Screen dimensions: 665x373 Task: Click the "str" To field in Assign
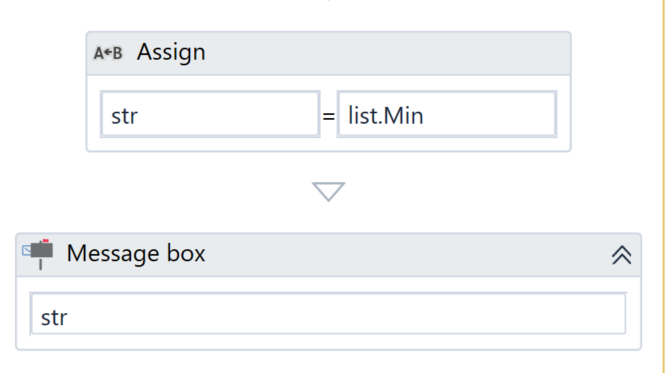pyautogui.click(x=210, y=114)
